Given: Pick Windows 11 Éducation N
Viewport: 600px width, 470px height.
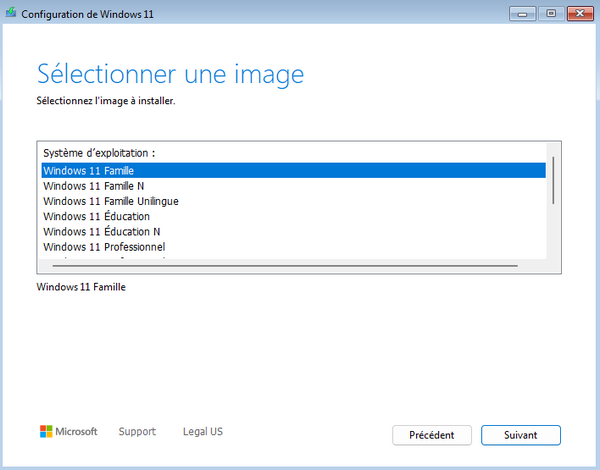Looking at the screenshot, I should [x=102, y=232].
